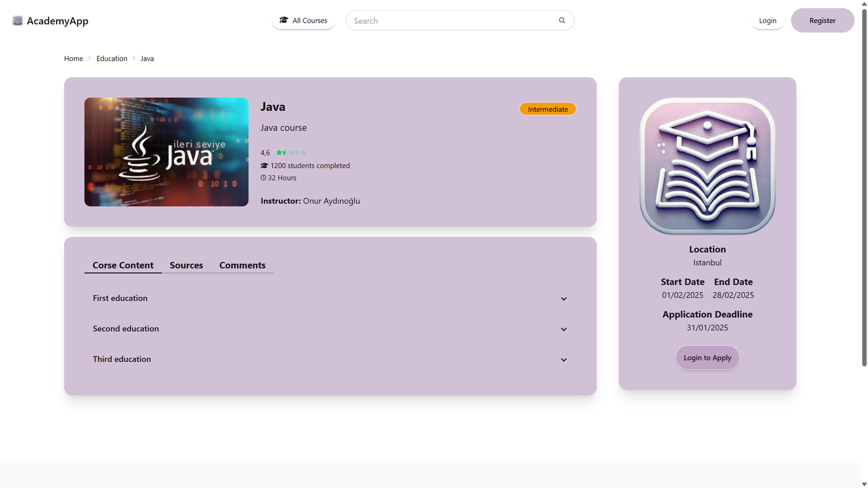The width and height of the screenshot is (868, 488).
Task: Click the search magnifier icon
Action: [562, 21]
